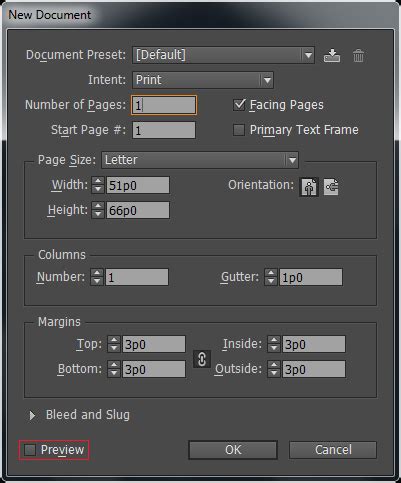Open the Document Preset dropdown

click(223, 55)
